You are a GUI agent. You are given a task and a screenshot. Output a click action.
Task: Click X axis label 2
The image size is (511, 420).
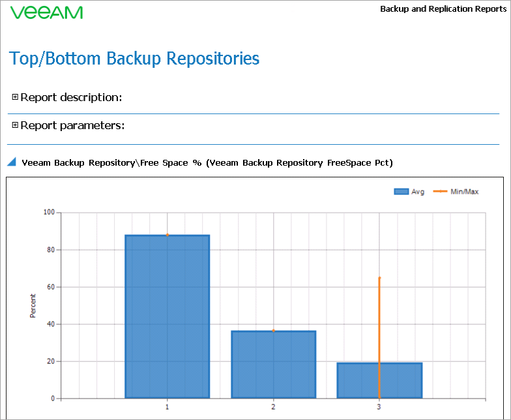pos(274,407)
